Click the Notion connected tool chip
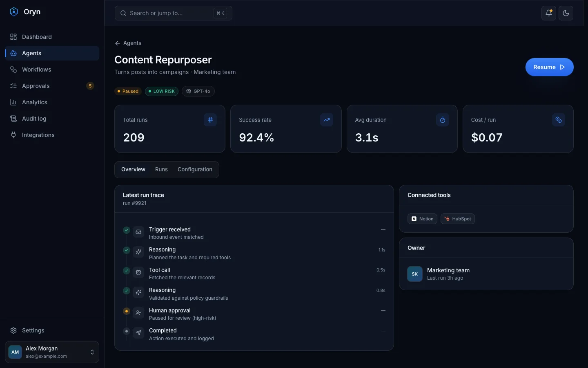Screen dimensions: 588x368 (x=422, y=219)
